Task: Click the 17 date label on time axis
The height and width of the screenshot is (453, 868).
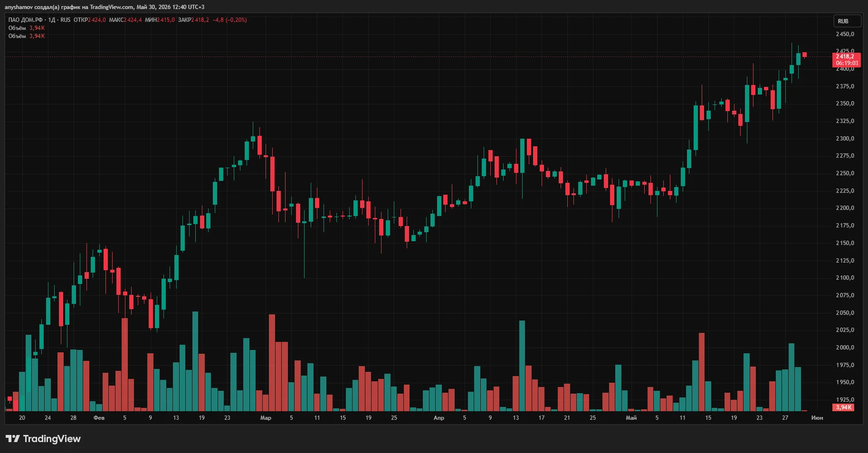Action: [542, 418]
